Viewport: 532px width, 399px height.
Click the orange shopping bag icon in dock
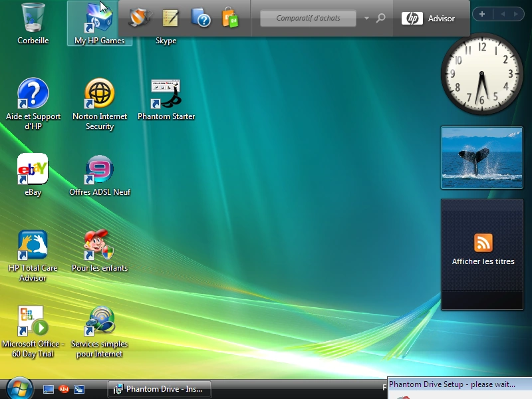click(230, 17)
